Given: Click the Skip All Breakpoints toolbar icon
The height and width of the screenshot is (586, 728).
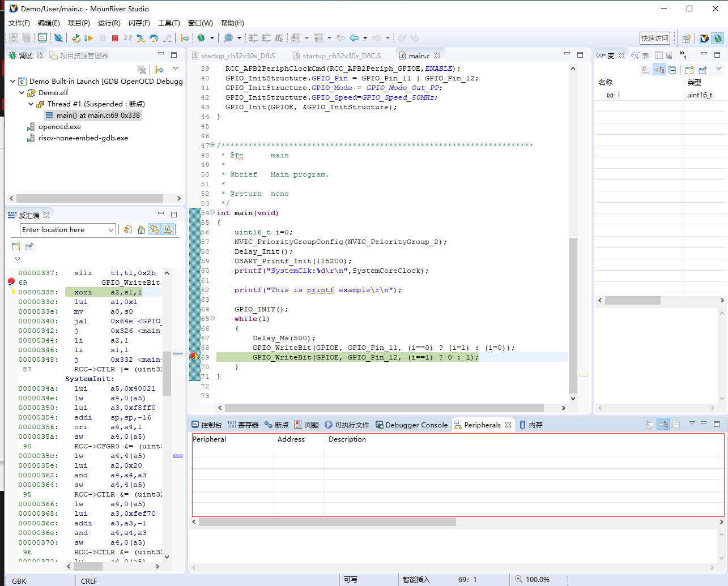Looking at the screenshot, I should pos(58,38).
